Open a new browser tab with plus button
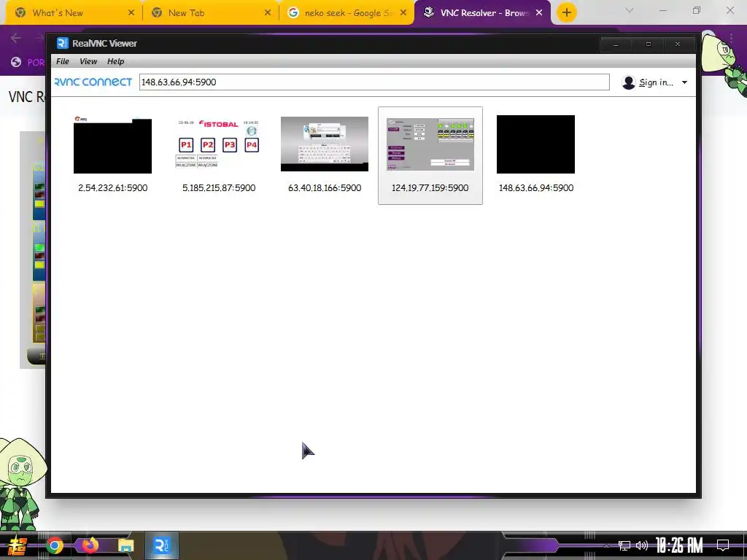747x560 pixels. coord(566,13)
